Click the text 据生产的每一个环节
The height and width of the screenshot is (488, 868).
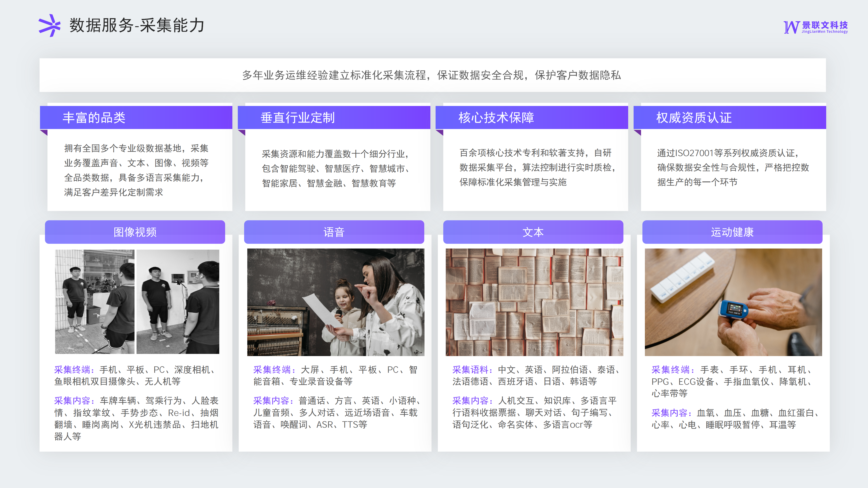[x=697, y=182]
